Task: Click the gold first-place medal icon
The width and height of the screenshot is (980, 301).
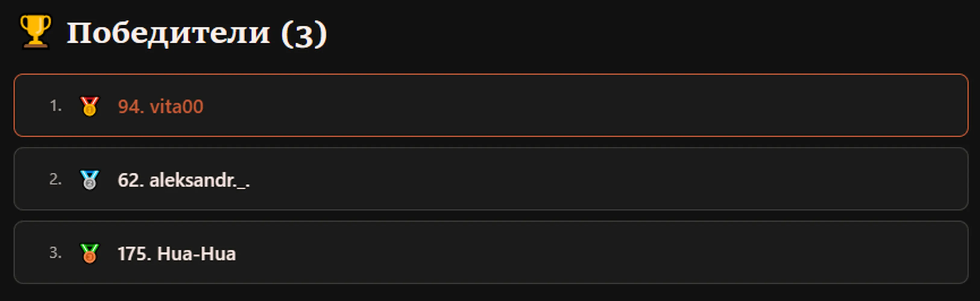Action: 90,106
